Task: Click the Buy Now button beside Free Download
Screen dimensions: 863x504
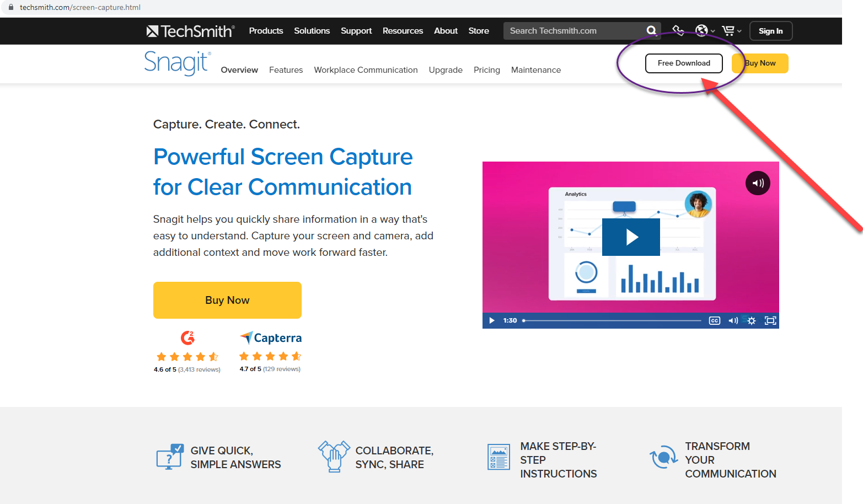Action: point(760,63)
